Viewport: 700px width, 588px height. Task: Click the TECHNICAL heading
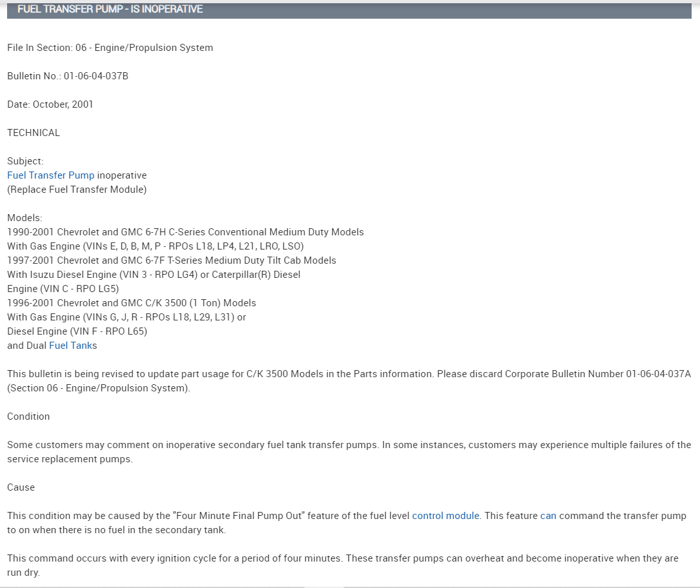pos(34,133)
